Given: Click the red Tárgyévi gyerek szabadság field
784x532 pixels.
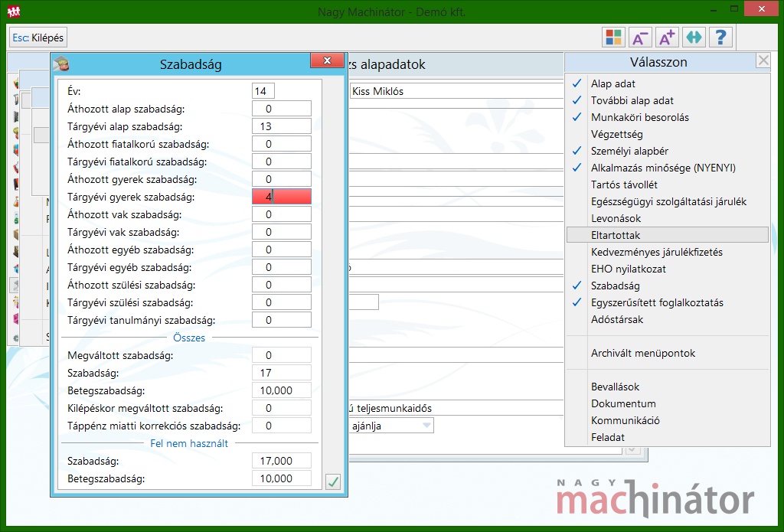Looking at the screenshot, I should (282, 197).
